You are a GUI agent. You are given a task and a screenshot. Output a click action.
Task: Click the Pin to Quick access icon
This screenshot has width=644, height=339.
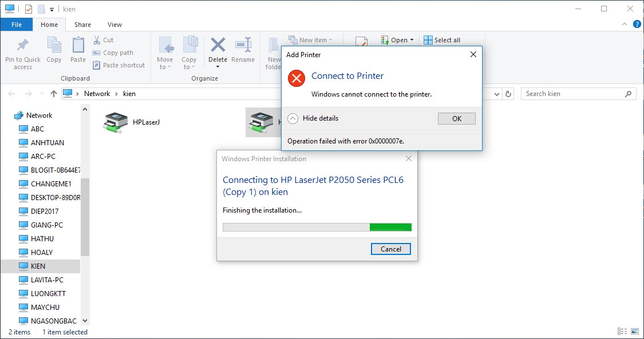[22, 44]
